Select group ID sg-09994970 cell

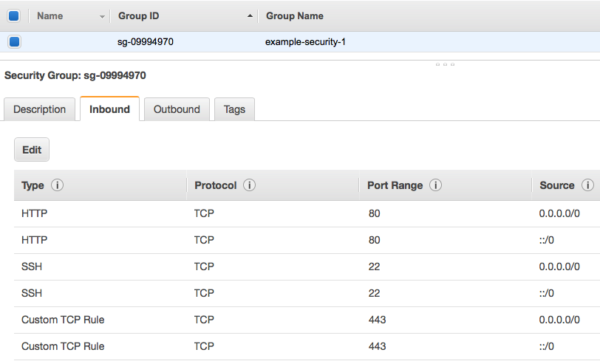click(x=145, y=42)
